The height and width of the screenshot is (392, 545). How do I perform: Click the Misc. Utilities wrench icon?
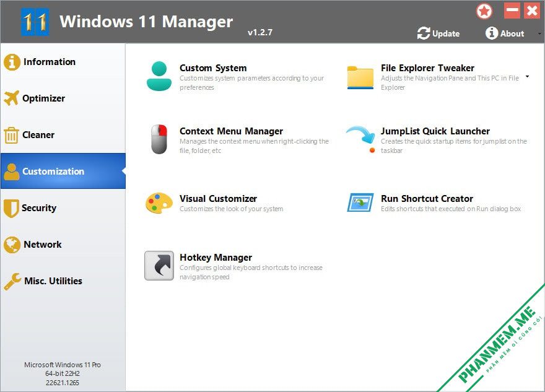12,281
